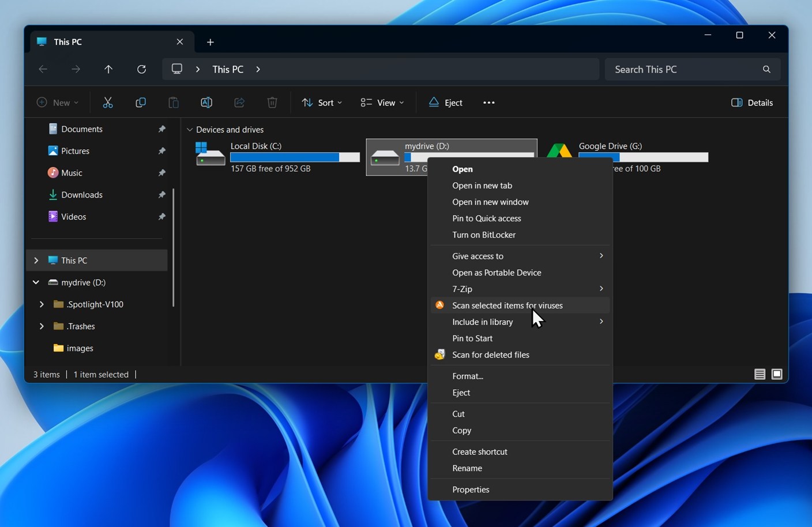Close the This PC tab
The width and height of the screenshot is (812, 527).
tap(180, 42)
